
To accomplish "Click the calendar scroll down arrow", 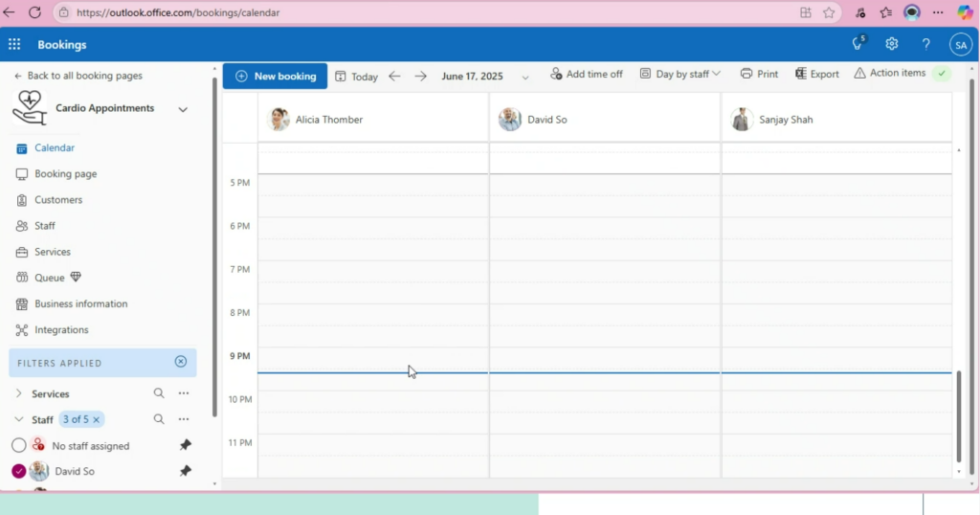I will 959,473.
